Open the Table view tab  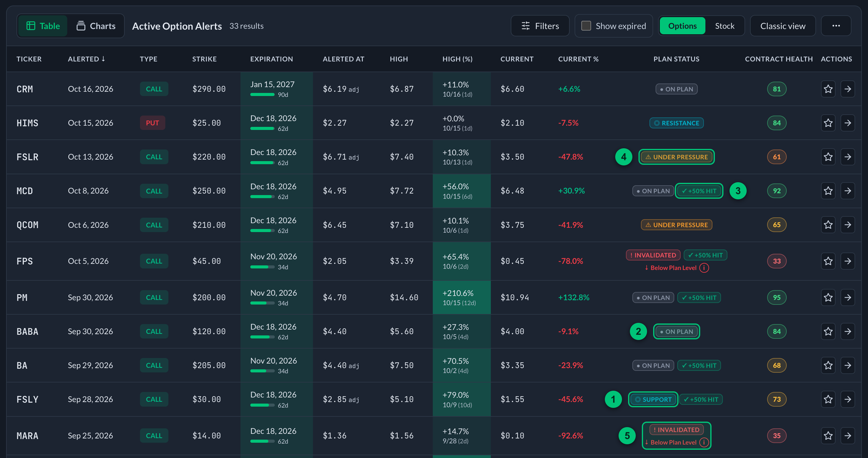point(43,26)
